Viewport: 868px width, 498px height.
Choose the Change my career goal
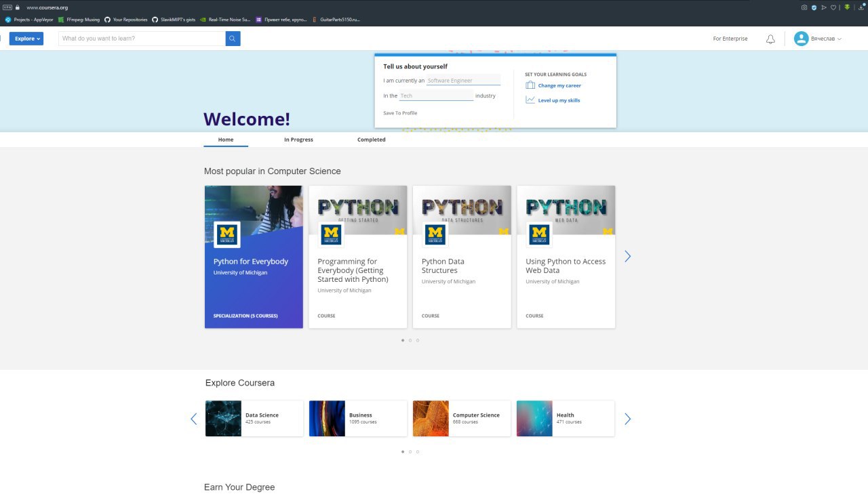[559, 85]
